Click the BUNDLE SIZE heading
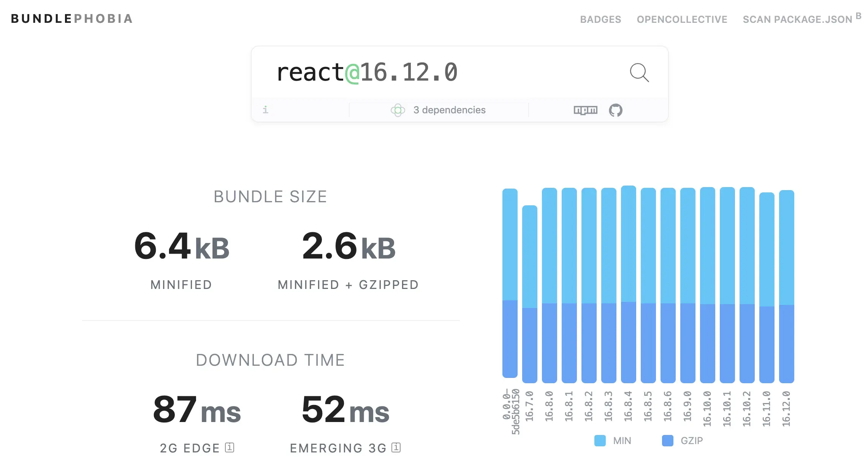 pyautogui.click(x=270, y=197)
